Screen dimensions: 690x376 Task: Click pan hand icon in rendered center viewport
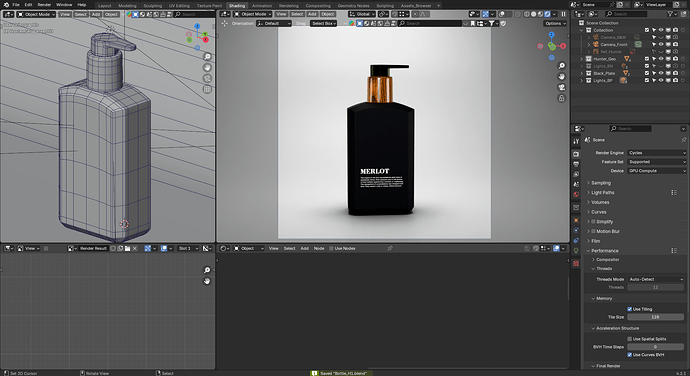(562, 77)
